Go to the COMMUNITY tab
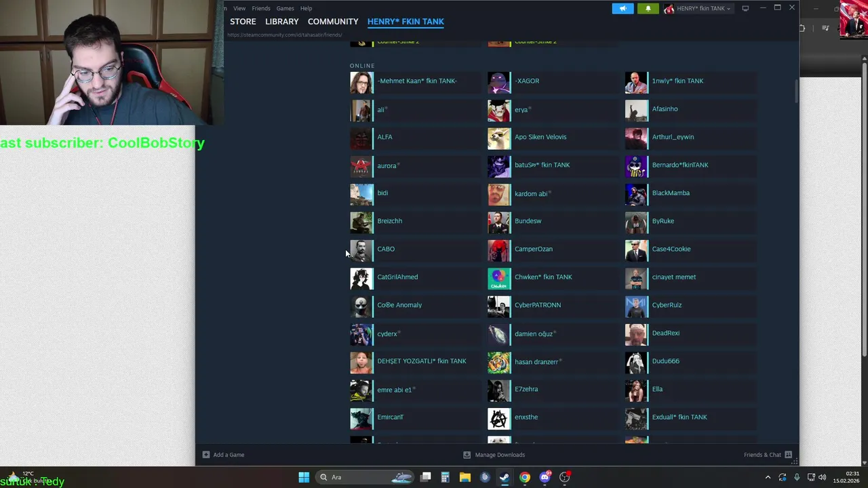The width and height of the screenshot is (868, 488). tap(333, 22)
